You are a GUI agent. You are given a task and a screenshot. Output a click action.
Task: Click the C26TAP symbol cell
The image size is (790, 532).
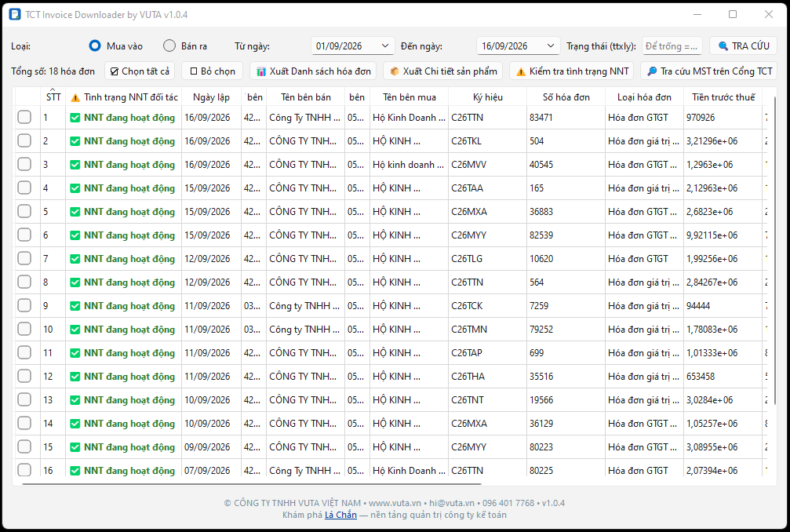[x=488, y=352]
